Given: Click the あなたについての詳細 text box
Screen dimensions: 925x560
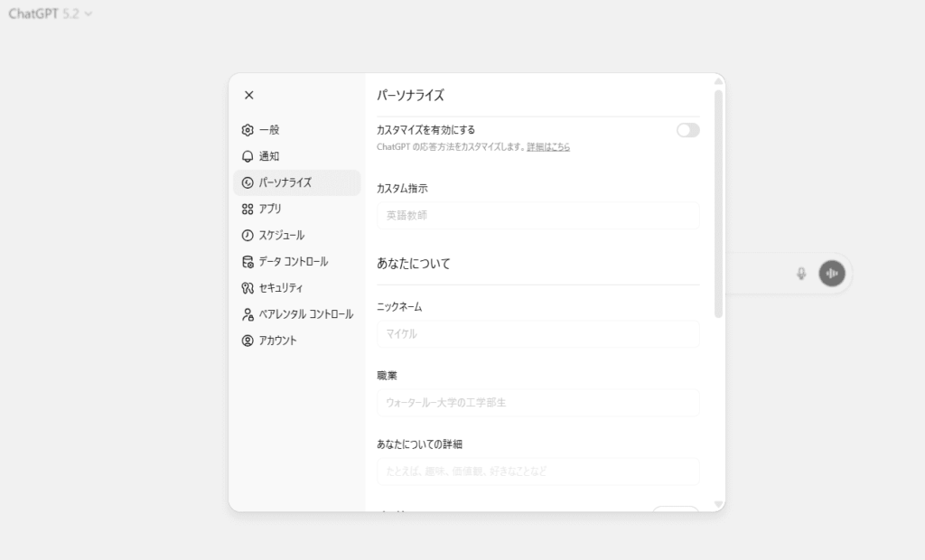Looking at the screenshot, I should click(x=537, y=471).
